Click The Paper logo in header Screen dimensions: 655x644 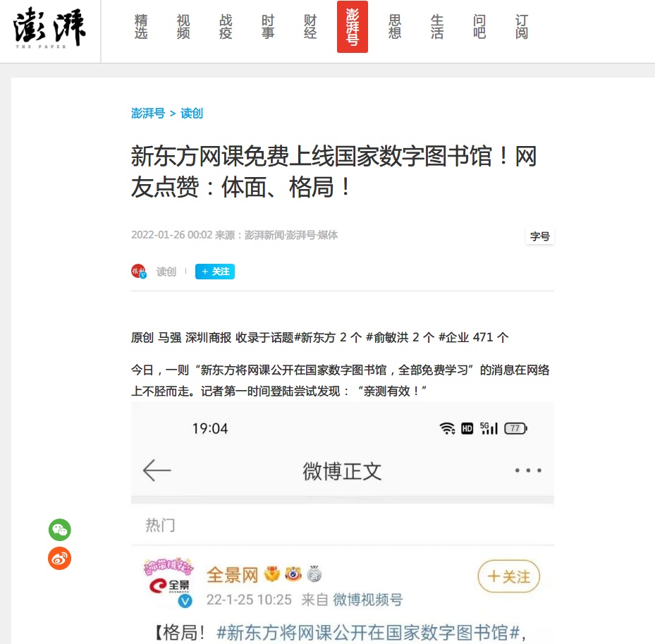pos(49,28)
